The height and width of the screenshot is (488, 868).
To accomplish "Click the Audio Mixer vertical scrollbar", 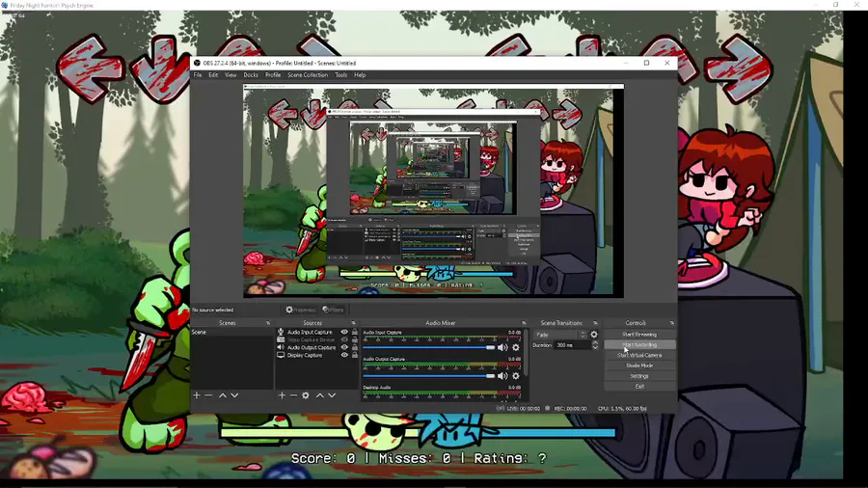I will tap(526, 354).
